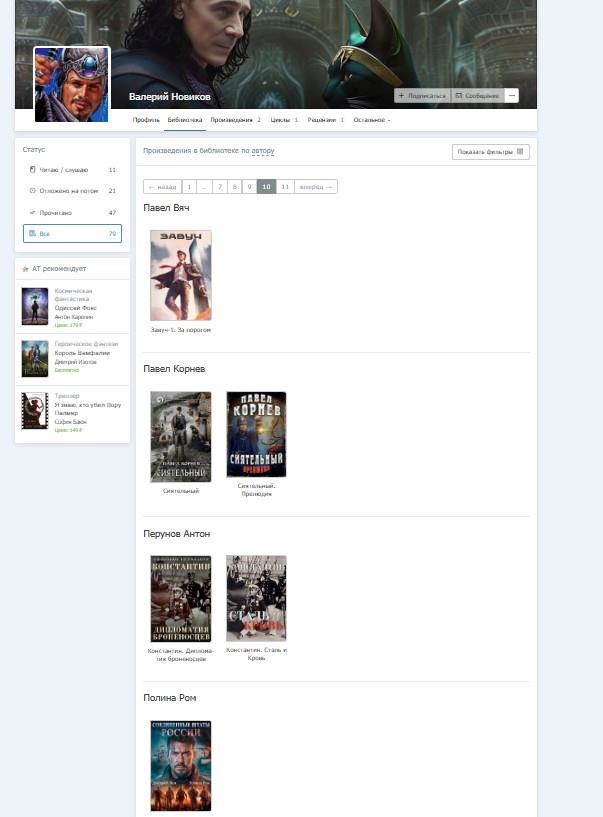
Task: Click the Подписаться subscribe button
Action: (x=422, y=96)
